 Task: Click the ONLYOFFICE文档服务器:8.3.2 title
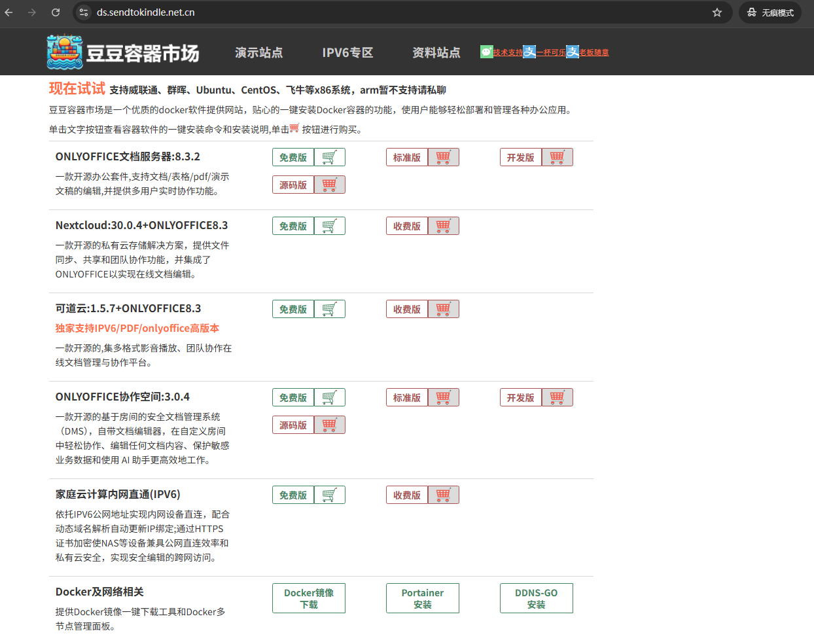click(128, 156)
